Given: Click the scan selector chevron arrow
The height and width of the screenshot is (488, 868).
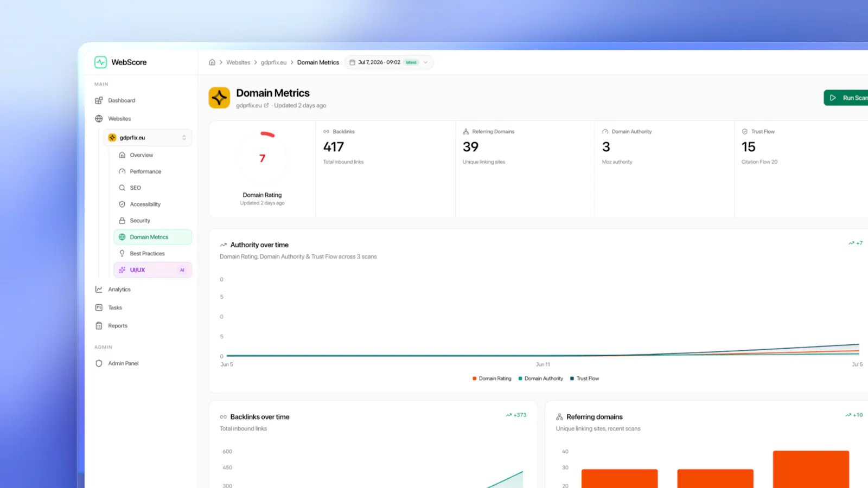Looking at the screenshot, I should (x=425, y=62).
